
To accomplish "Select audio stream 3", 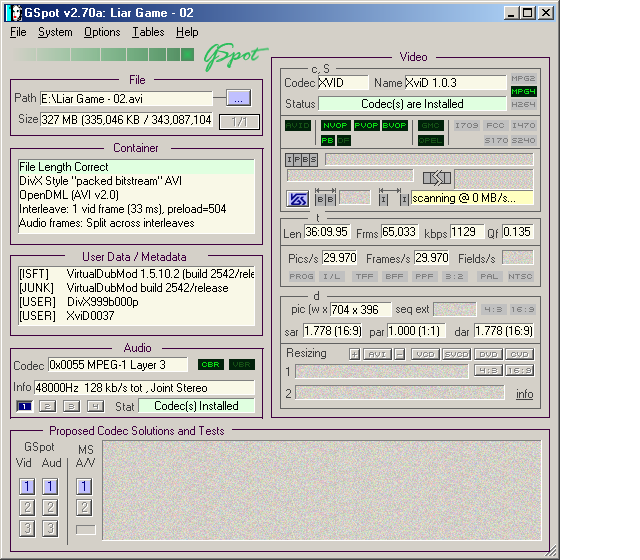I will click(71, 406).
